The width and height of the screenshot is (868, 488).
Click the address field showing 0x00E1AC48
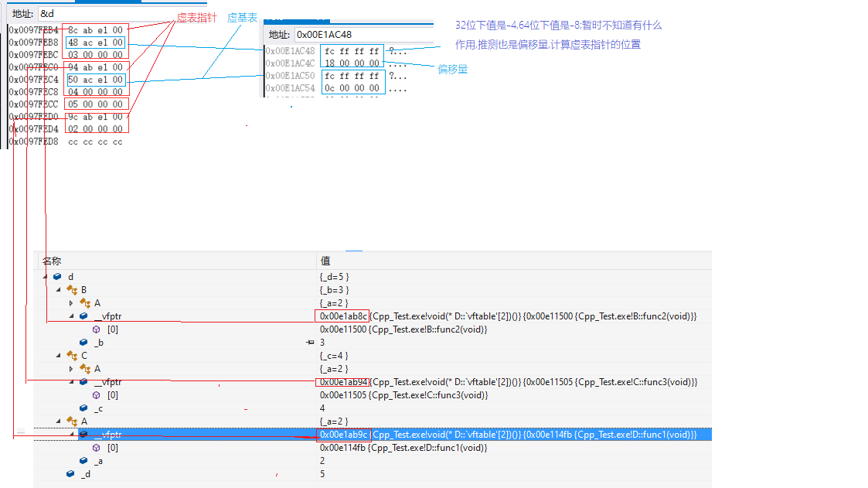tap(364, 34)
